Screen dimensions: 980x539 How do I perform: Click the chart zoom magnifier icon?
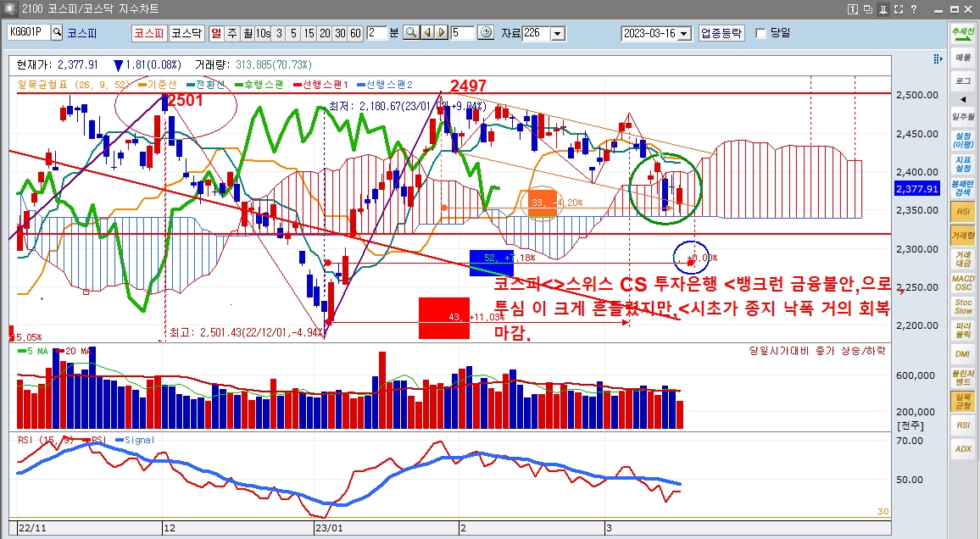(x=410, y=33)
